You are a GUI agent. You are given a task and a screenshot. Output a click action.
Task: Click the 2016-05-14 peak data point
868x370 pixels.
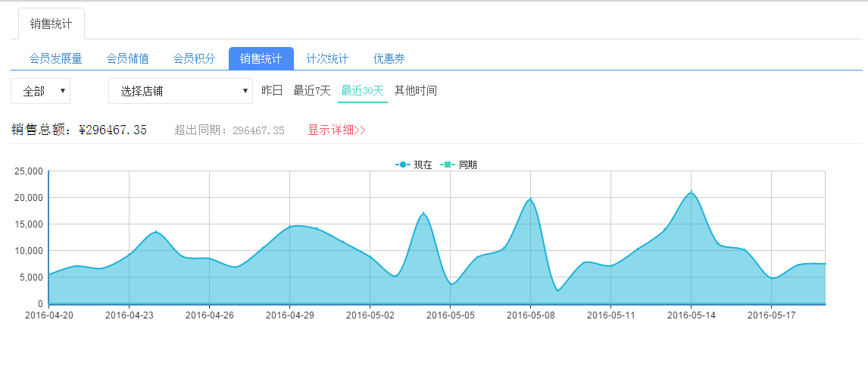(x=691, y=192)
